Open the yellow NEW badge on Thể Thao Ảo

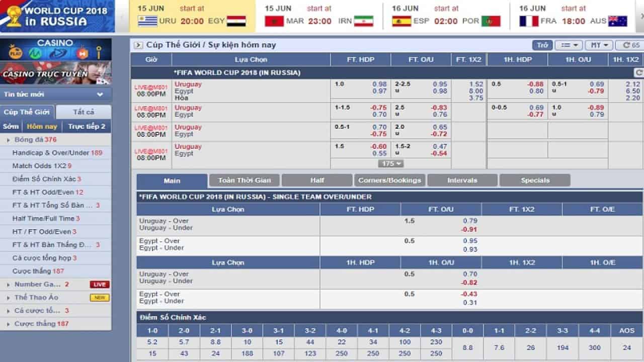pos(100,298)
